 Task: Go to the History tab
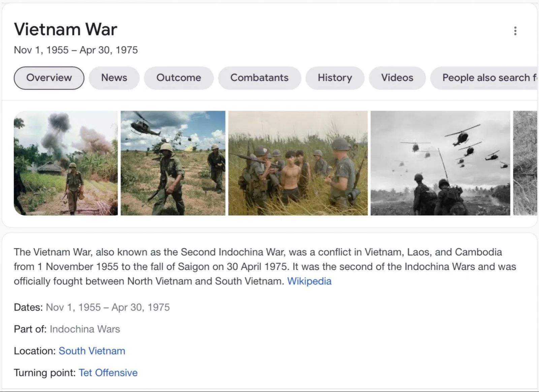click(335, 78)
